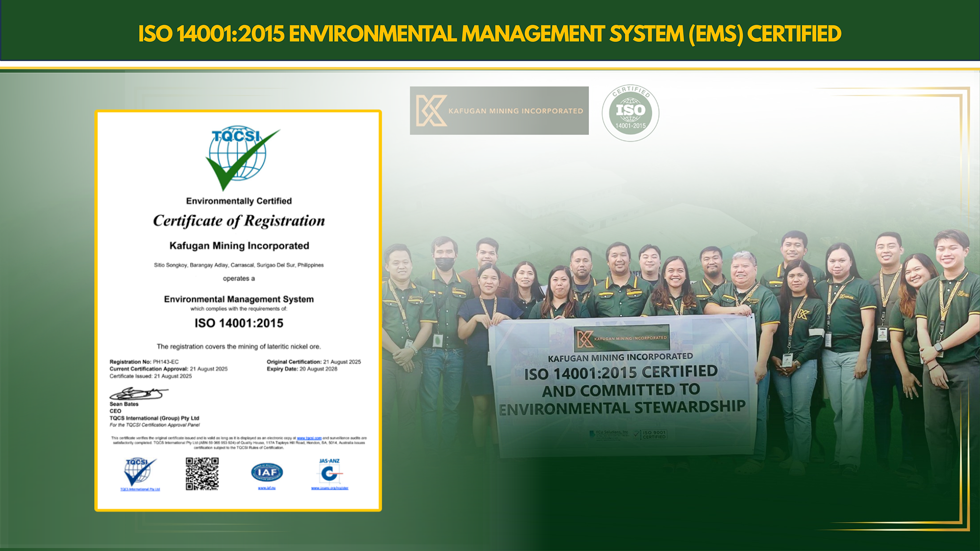This screenshot has width=980, height=551.
Task: Click the 'ISO 9001 CERTIFIED' mark on the banner
Action: pyautogui.click(x=650, y=434)
